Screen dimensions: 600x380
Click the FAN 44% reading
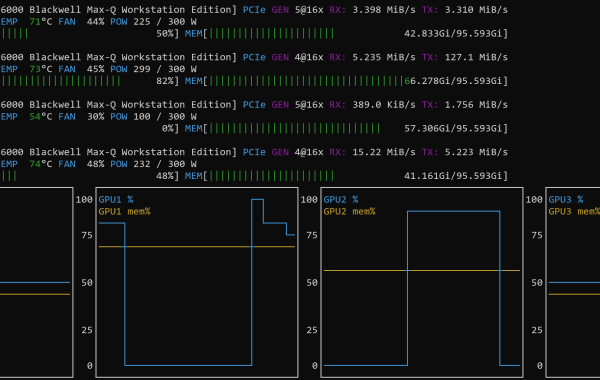click(x=81, y=22)
